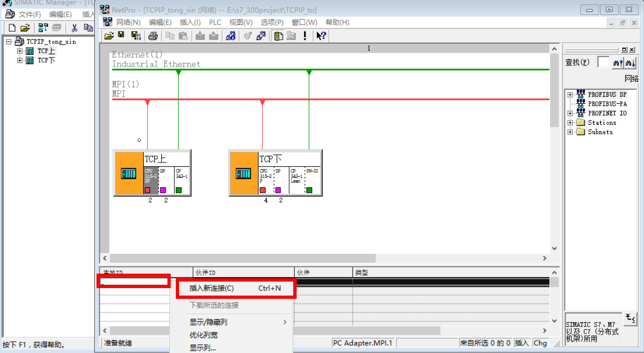Click the search upward binoculars button
This screenshot has width=644, height=353.
coord(618,63)
